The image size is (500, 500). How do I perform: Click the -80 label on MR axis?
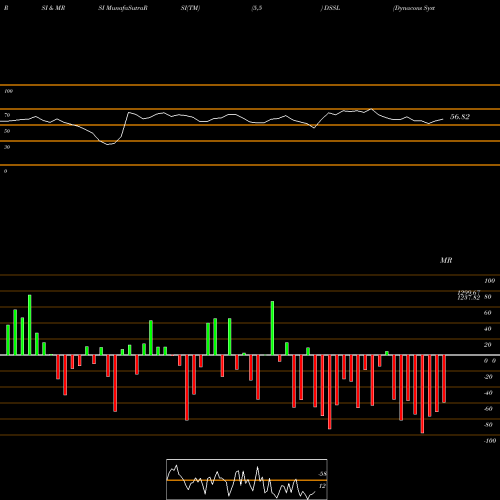(x=488, y=425)
